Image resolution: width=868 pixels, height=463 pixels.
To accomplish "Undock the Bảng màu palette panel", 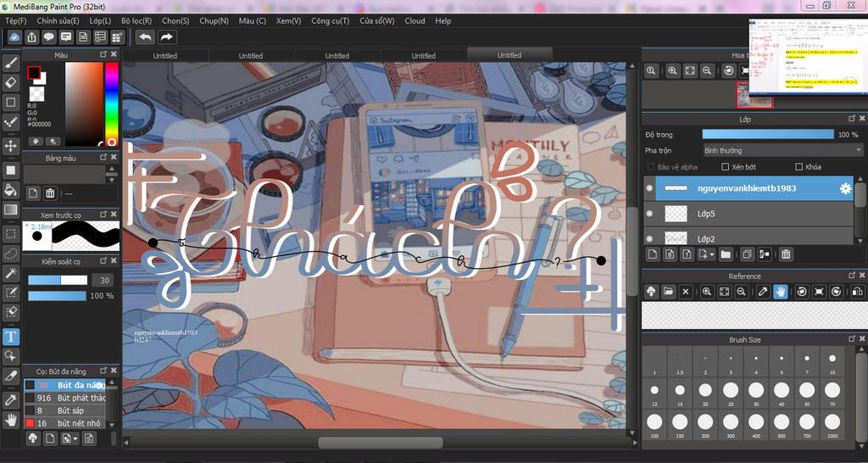I will point(103,157).
